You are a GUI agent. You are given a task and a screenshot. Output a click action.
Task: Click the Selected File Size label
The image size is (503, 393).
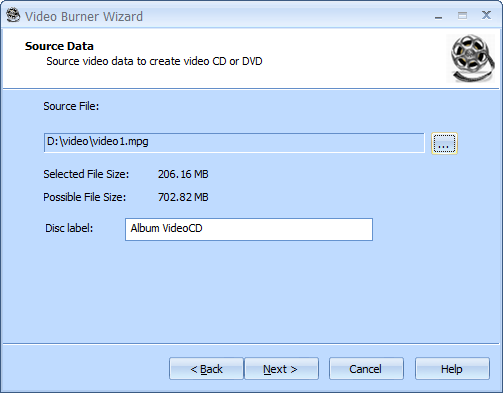tap(86, 174)
